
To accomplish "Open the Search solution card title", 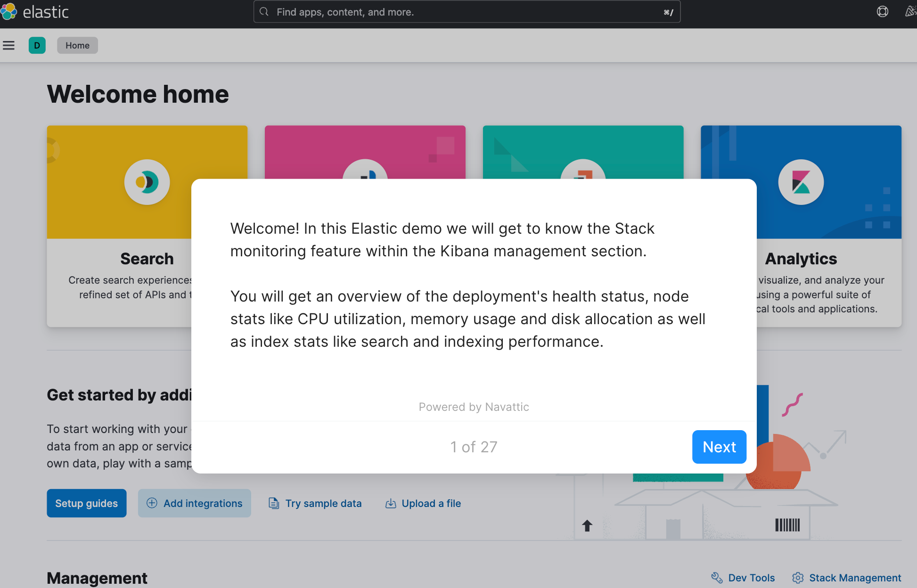I will 147,259.
